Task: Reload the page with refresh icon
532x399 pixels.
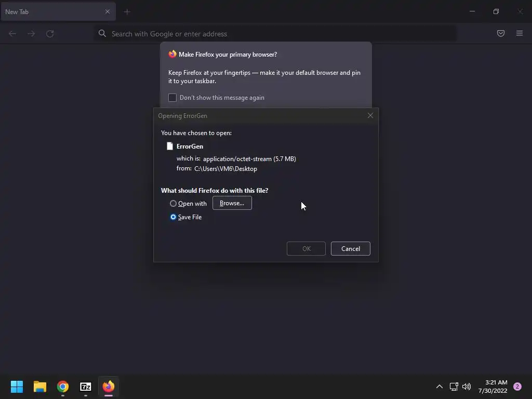Action: tap(50, 34)
